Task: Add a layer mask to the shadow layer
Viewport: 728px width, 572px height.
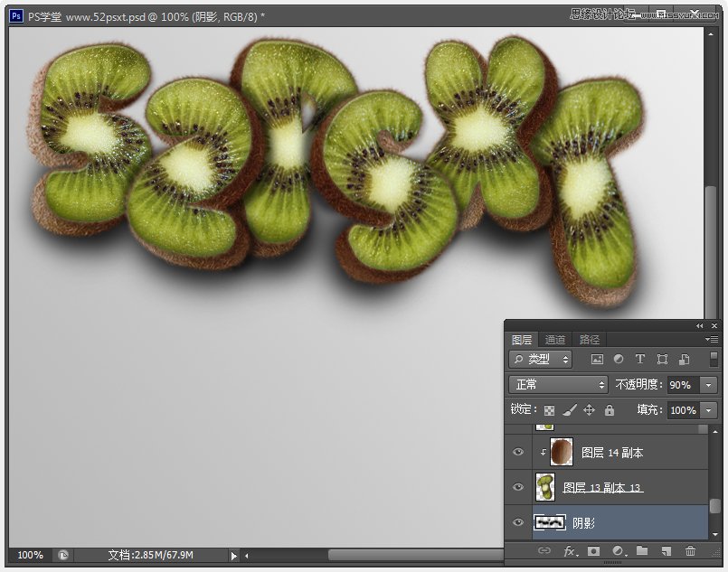Action: point(594,550)
